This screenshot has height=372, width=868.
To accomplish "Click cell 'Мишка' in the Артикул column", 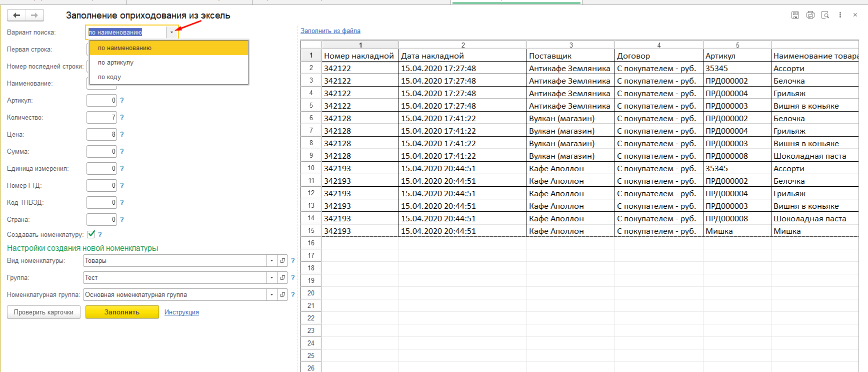I will point(737,231).
